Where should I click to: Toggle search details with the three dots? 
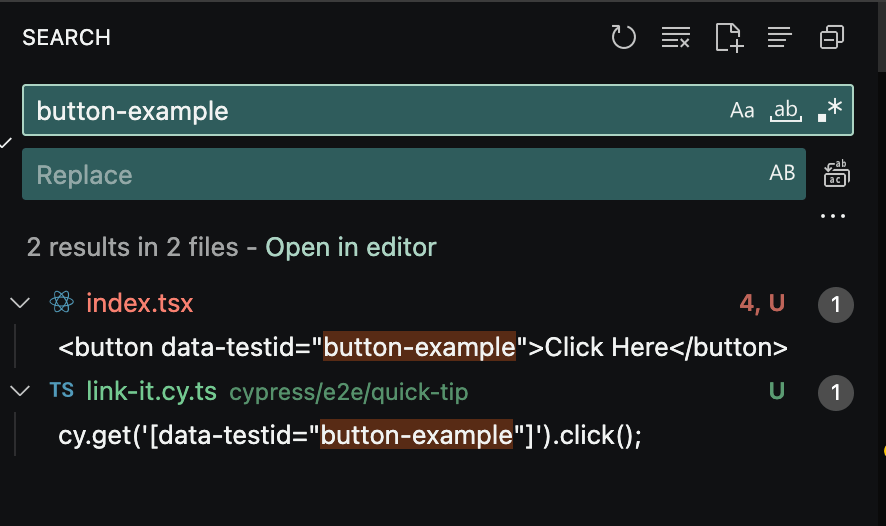(832, 216)
